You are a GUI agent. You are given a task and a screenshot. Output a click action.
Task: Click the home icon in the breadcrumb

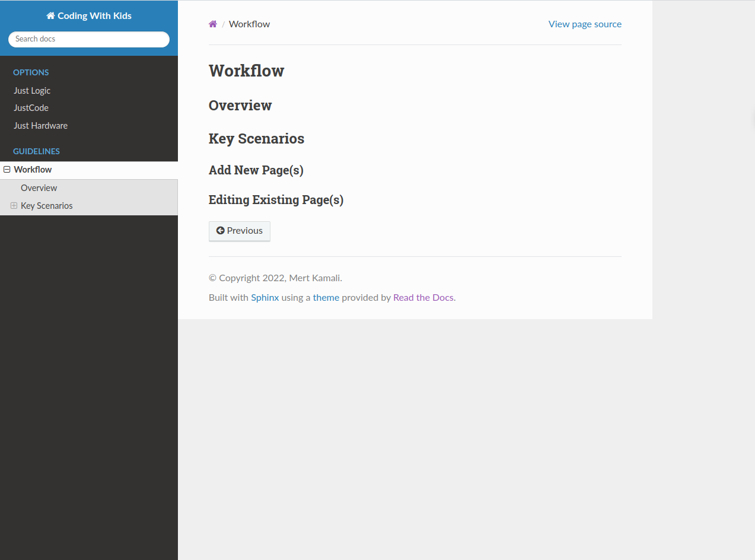[x=212, y=24]
